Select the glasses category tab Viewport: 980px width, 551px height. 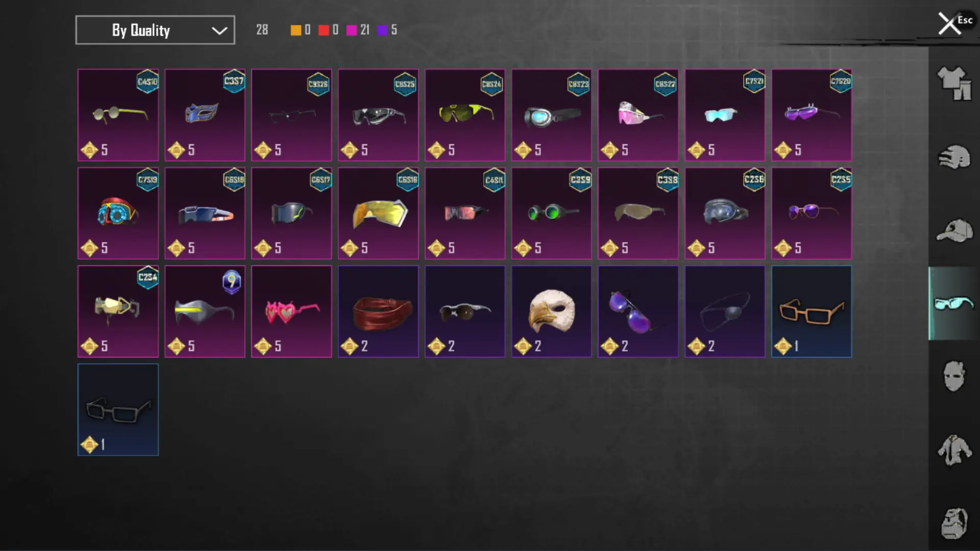coord(954,304)
